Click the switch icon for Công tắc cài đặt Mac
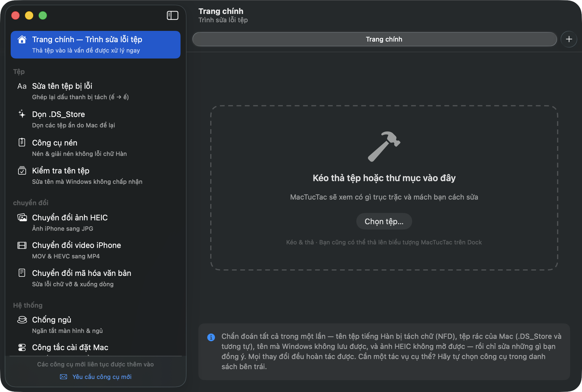582x392 pixels. pyautogui.click(x=22, y=347)
